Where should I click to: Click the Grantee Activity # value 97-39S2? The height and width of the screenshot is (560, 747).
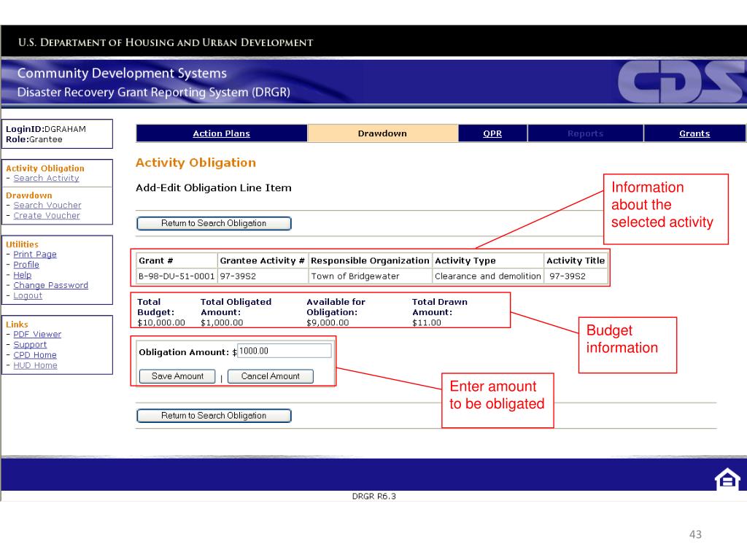tap(263, 276)
